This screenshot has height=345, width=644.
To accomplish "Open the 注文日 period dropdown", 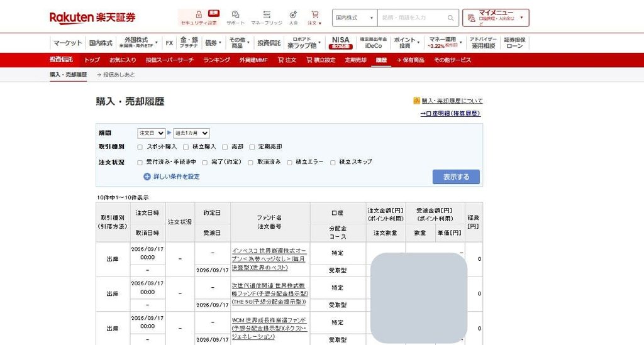I will 151,133.
